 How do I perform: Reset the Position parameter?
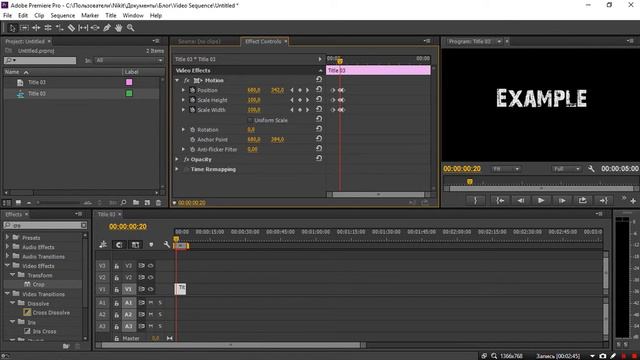coord(319,89)
